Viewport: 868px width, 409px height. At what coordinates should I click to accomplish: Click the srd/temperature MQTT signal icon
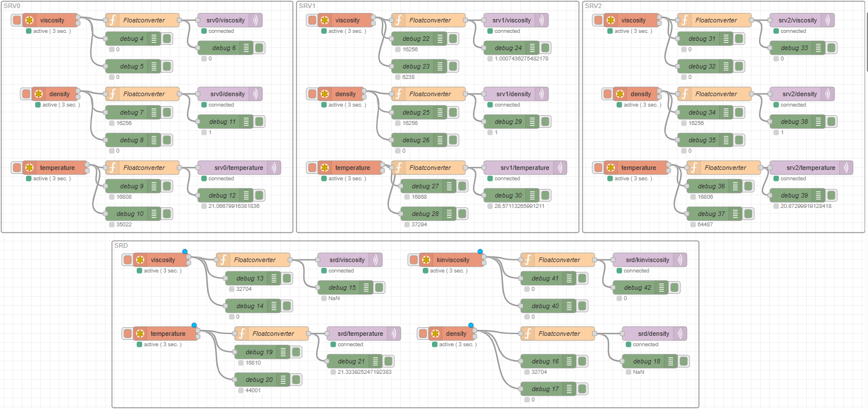click(394, 334)
